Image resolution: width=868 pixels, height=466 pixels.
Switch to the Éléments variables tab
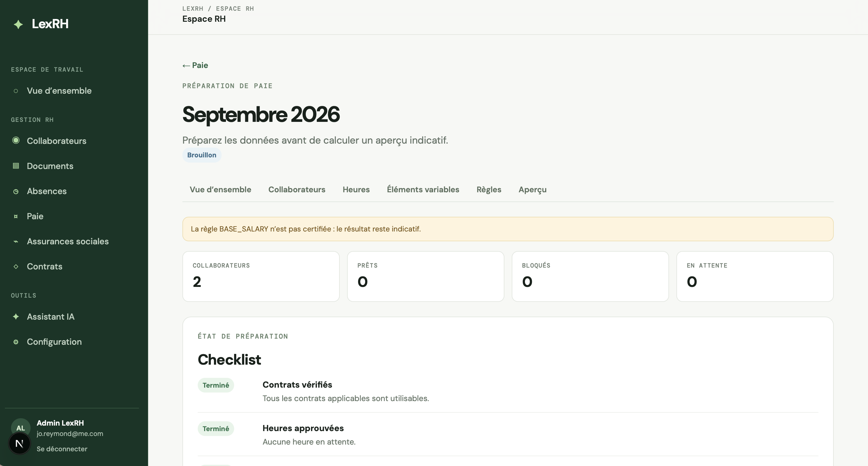click(x=423, y=190)
